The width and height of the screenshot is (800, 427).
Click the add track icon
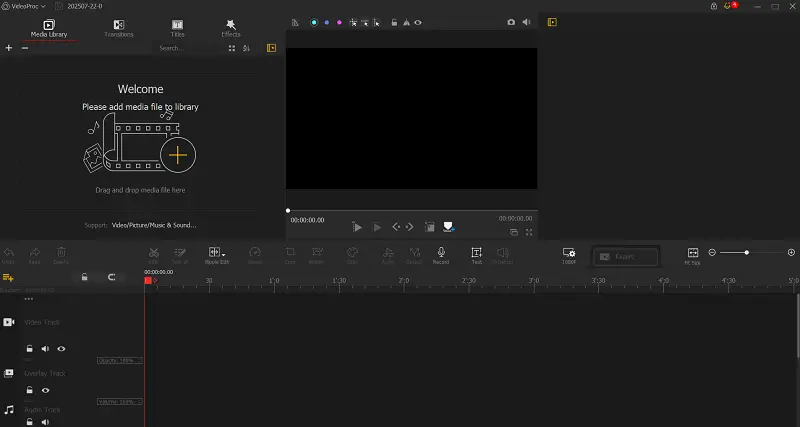(x=8, y=276)
